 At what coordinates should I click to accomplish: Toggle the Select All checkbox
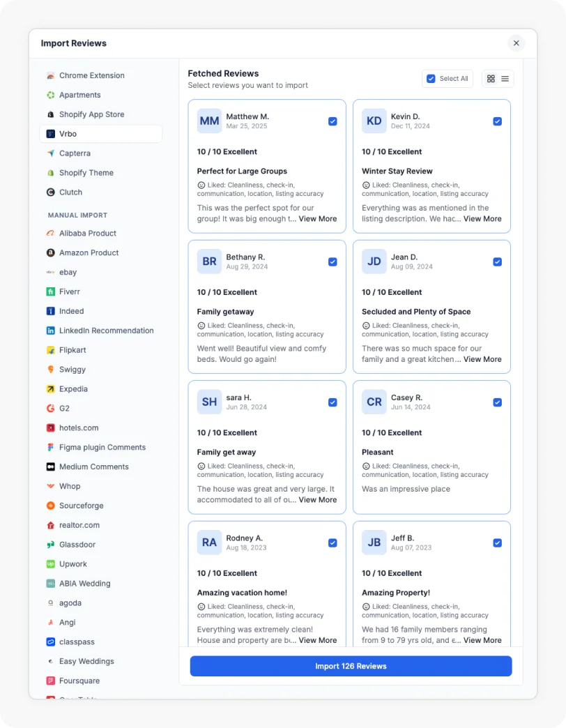[431, 79]
